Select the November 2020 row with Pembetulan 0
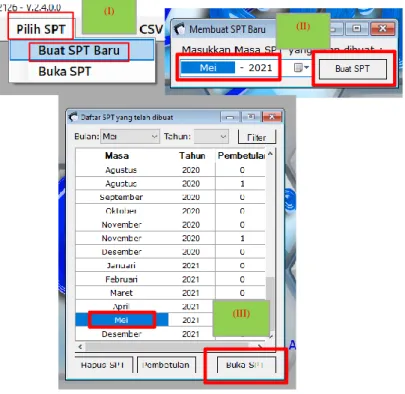The height and width of the screenshot is (394, 405). (170, 225)
